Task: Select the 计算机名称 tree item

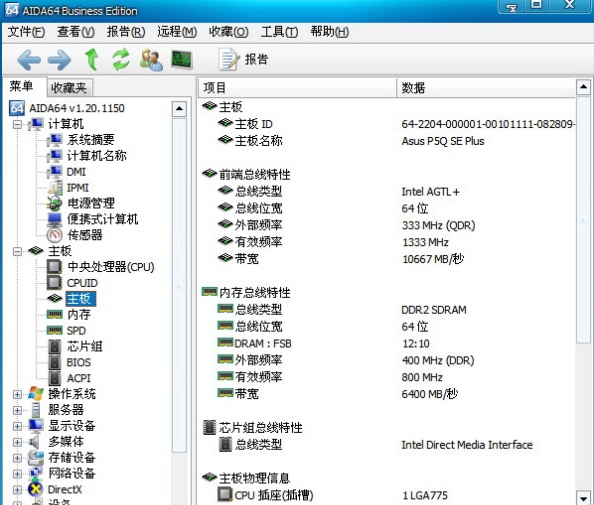Action: pyautogui.click(x=97, y=156)
